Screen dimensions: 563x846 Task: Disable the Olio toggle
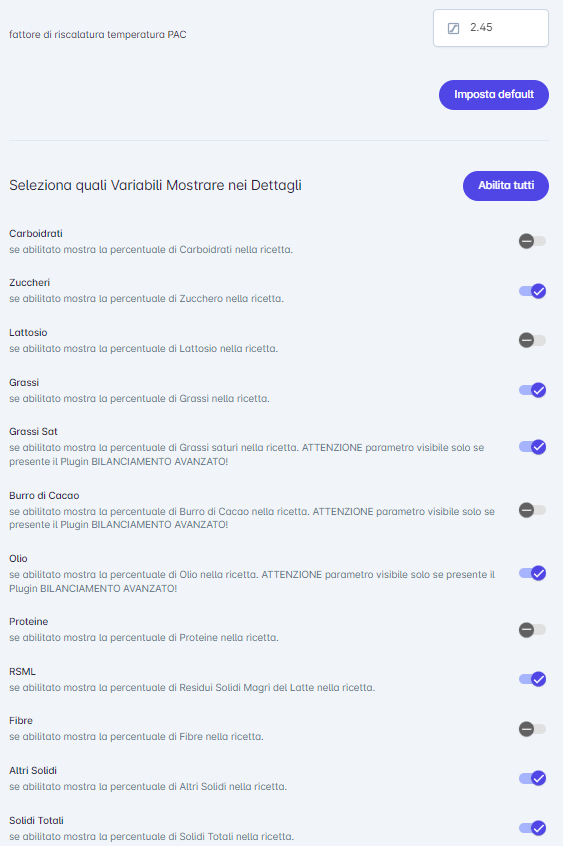532,573
